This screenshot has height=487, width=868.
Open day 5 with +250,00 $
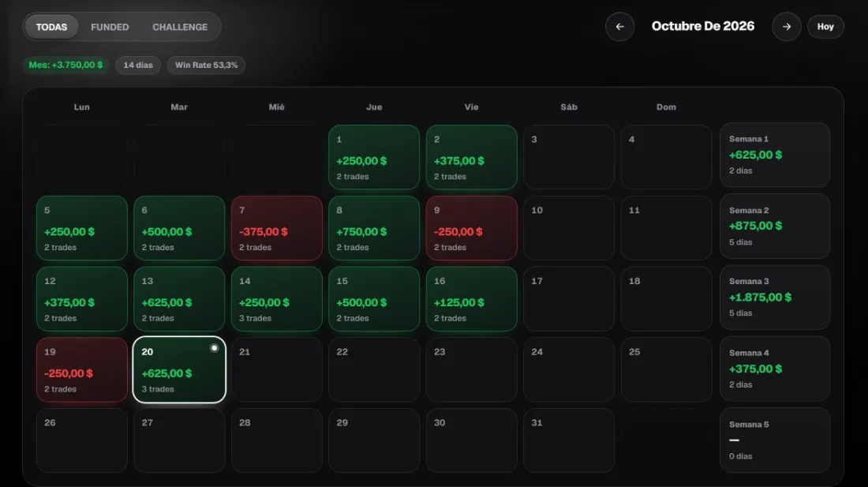[x=81, y=228]
